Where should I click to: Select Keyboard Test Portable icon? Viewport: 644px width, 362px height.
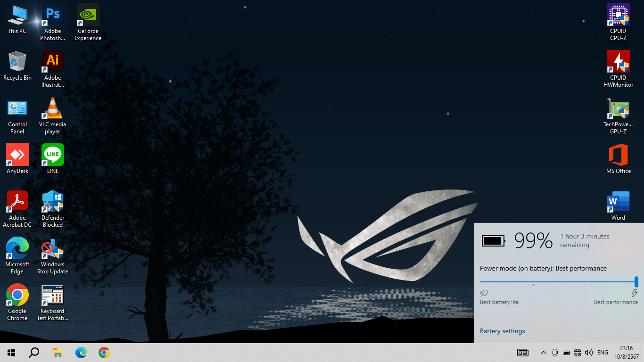(53, 302)
